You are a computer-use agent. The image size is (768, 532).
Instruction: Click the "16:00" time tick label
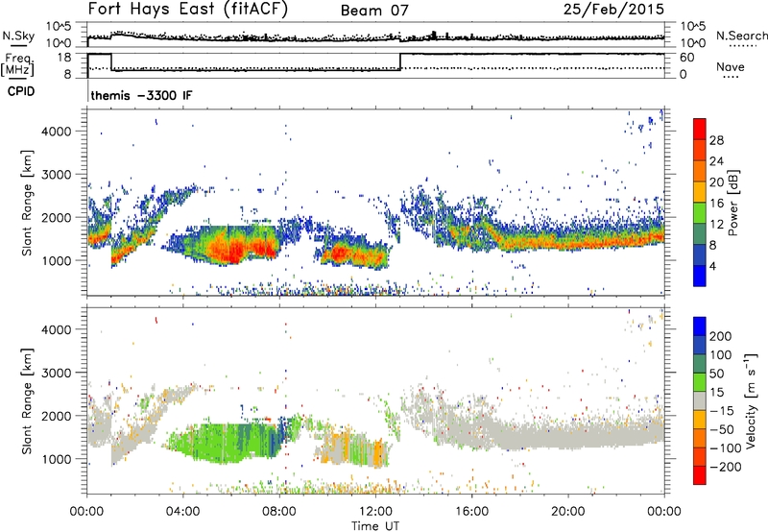(471, 512)
